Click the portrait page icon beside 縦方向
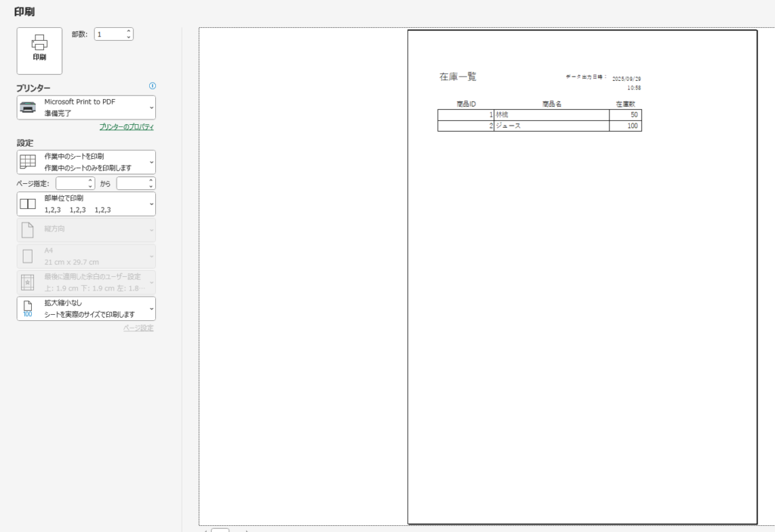Screen dimensions: 775x532 27,230
